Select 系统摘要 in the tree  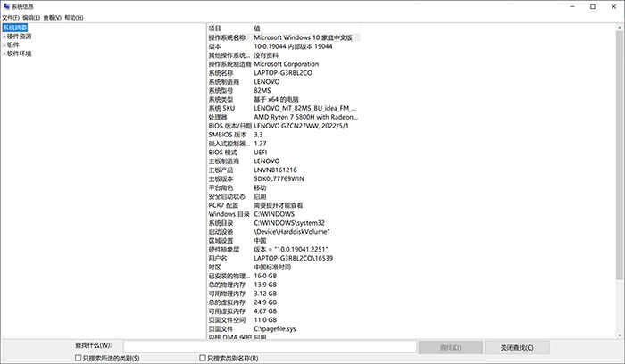15,28
